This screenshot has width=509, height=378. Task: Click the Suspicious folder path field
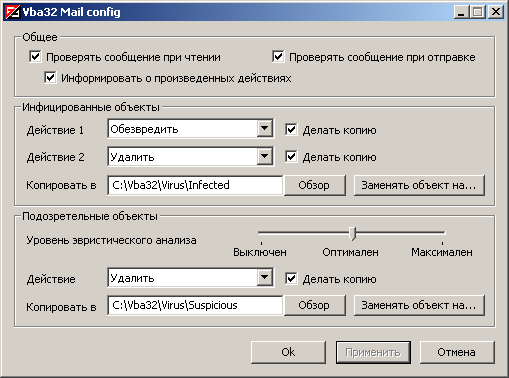click(195, 305)
